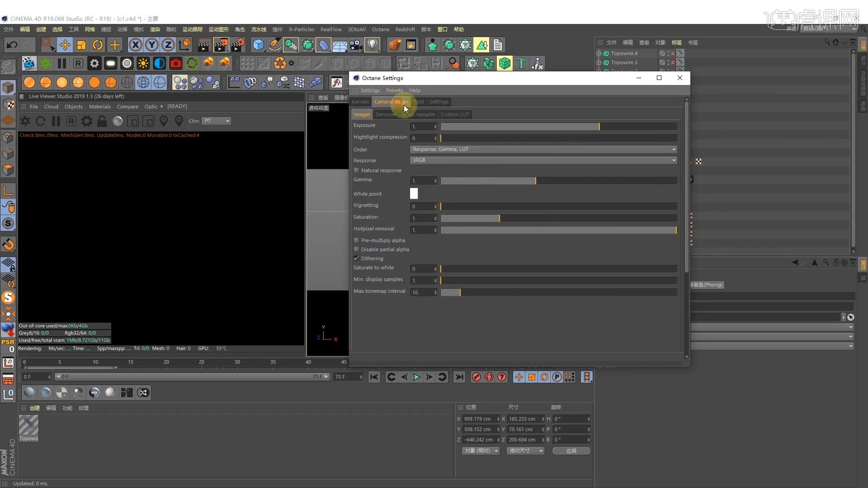Image resolution: width=868 pixels, height=488 pixels.
Task: Open the Cloud menu in Live Viewer
Action: point(51,107)
